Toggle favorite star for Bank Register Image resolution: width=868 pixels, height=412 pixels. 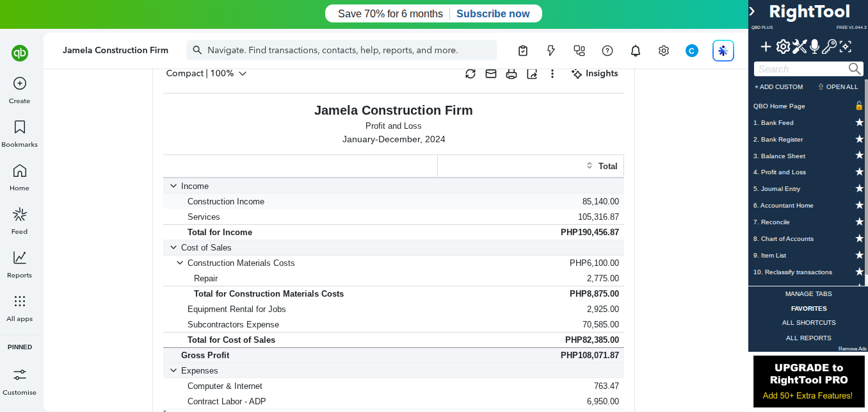point(860,139)
